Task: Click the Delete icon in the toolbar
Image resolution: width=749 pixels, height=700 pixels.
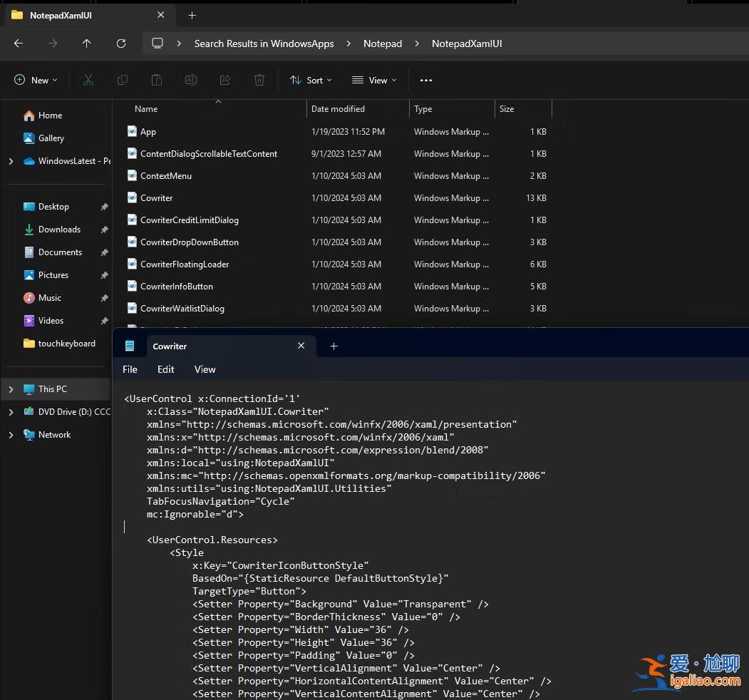Action: (x=259, y=80)
